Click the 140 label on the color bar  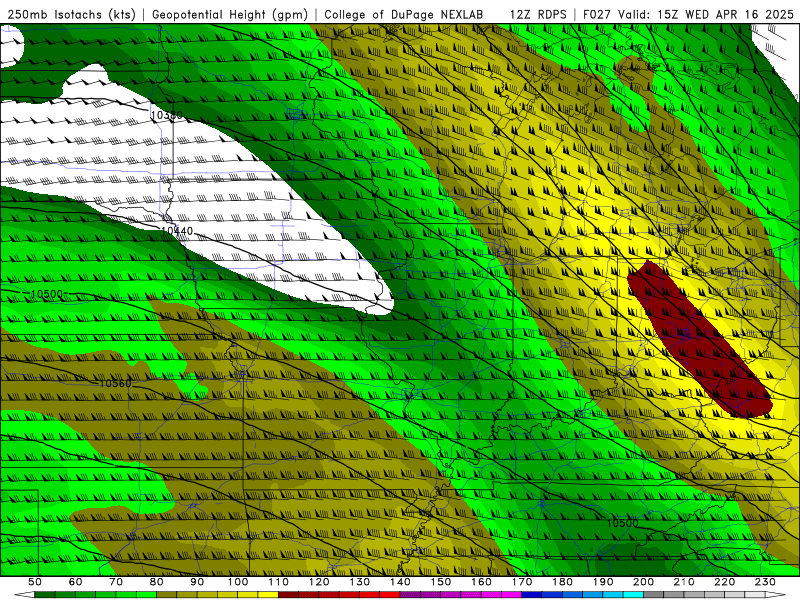(400, 582)
